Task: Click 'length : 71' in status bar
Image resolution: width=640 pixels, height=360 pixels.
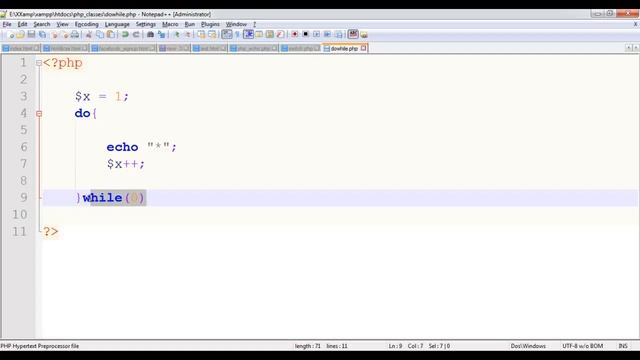Action: click(x=307, y=346)
